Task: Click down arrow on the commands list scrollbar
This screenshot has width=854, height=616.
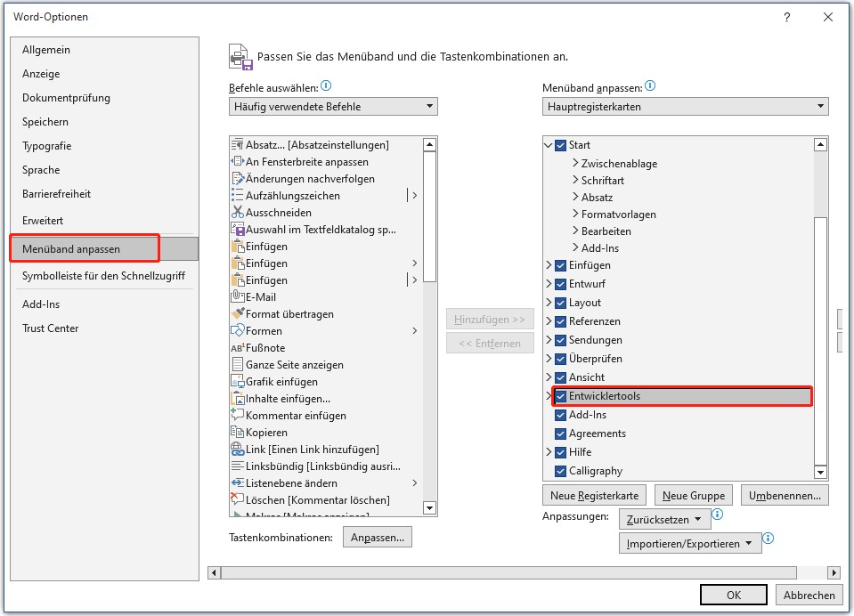Action: 430,509
